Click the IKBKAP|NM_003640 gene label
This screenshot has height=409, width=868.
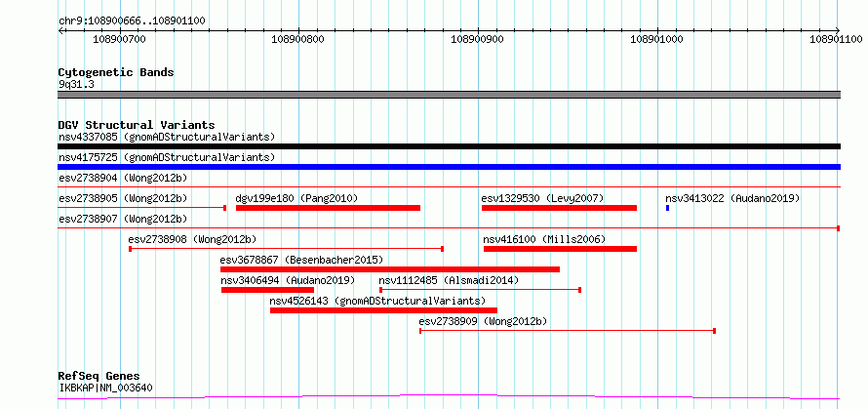[105, 388]
